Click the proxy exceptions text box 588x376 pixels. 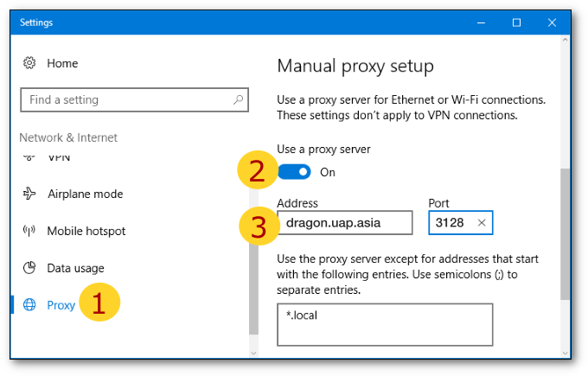pos(385,325)
